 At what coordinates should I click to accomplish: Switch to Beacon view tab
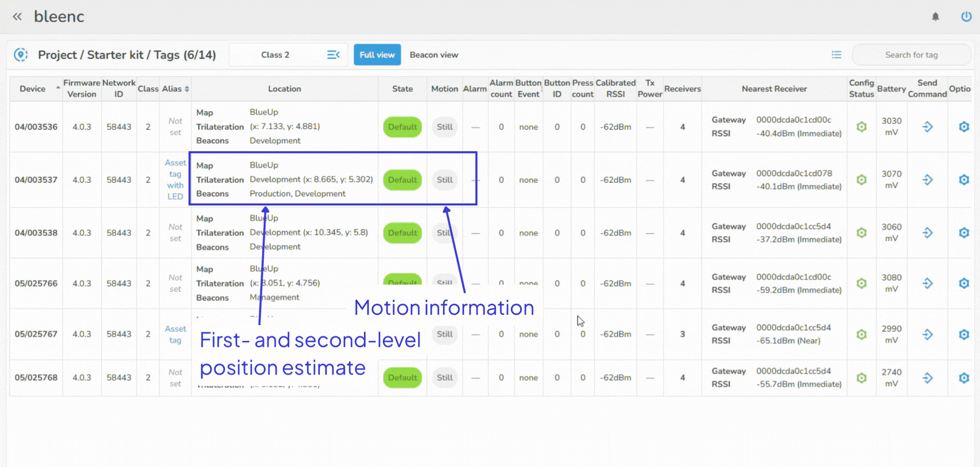click(434, 55)
